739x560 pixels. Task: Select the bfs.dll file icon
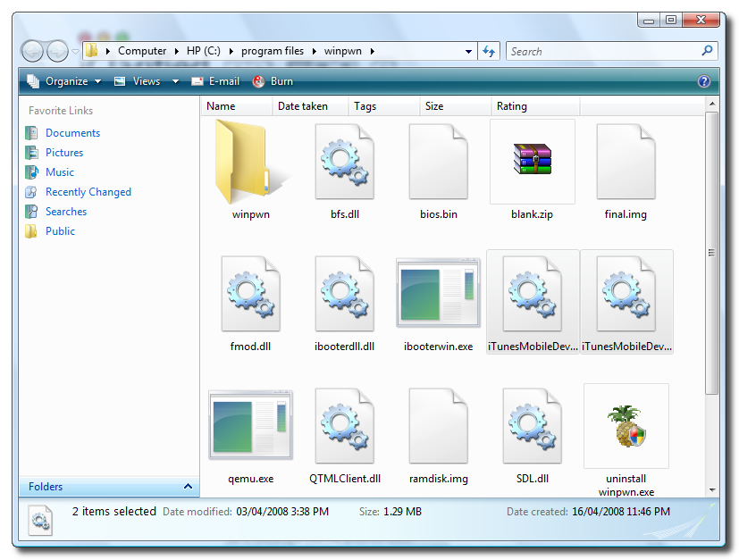tap(345, 162)
